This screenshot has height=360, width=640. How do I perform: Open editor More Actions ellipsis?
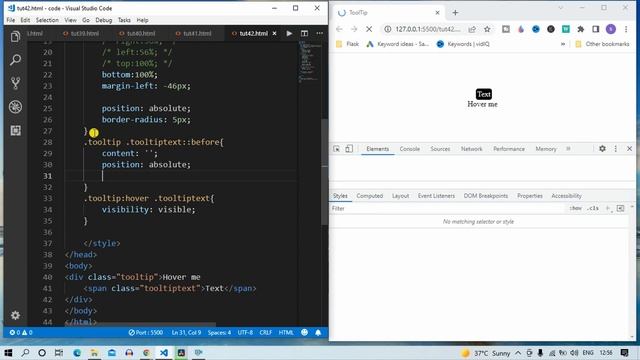320,33
